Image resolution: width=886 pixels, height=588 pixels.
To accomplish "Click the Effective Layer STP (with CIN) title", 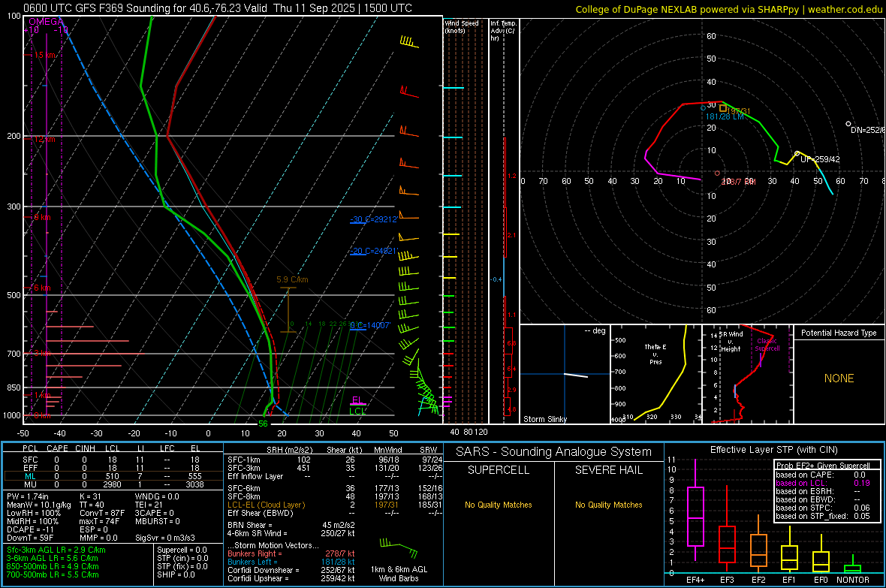I will tap(773, 450).
